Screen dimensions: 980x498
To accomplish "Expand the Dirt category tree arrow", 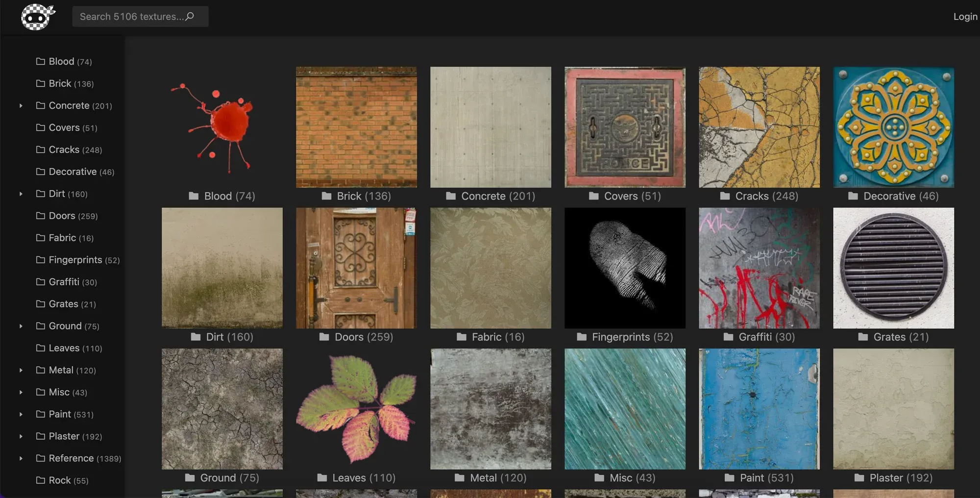I will pos(21,194).
